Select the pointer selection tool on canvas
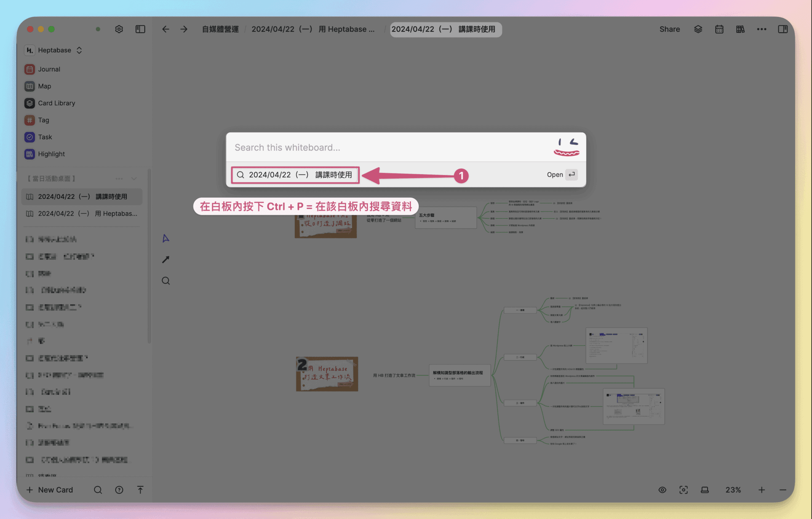The width and height of the screenshot is (812, 519). 166,238
